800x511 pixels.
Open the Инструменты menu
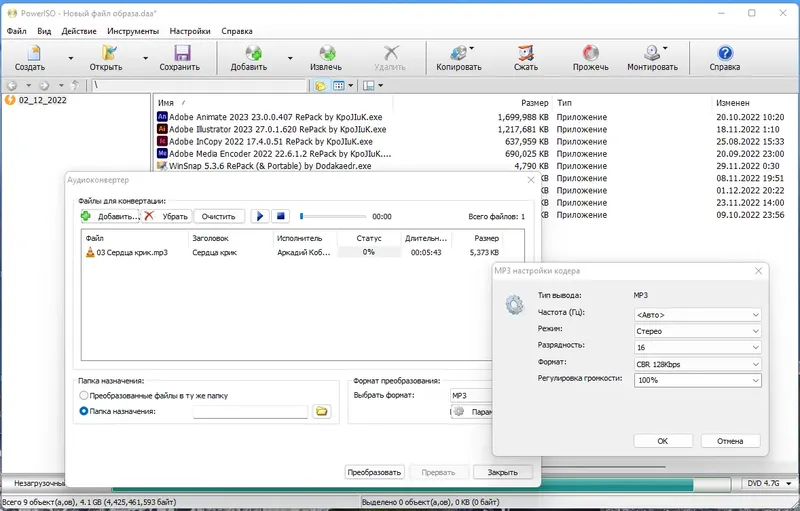[x=133, y=31]
